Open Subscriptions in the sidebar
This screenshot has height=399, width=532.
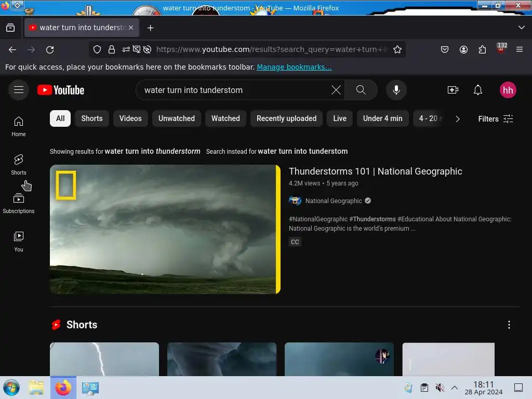[19, 203]
